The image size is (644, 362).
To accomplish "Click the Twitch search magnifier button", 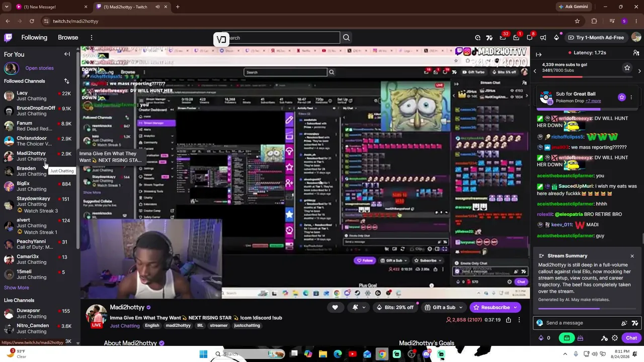I will pyautogui.click(x=346, y=38).
